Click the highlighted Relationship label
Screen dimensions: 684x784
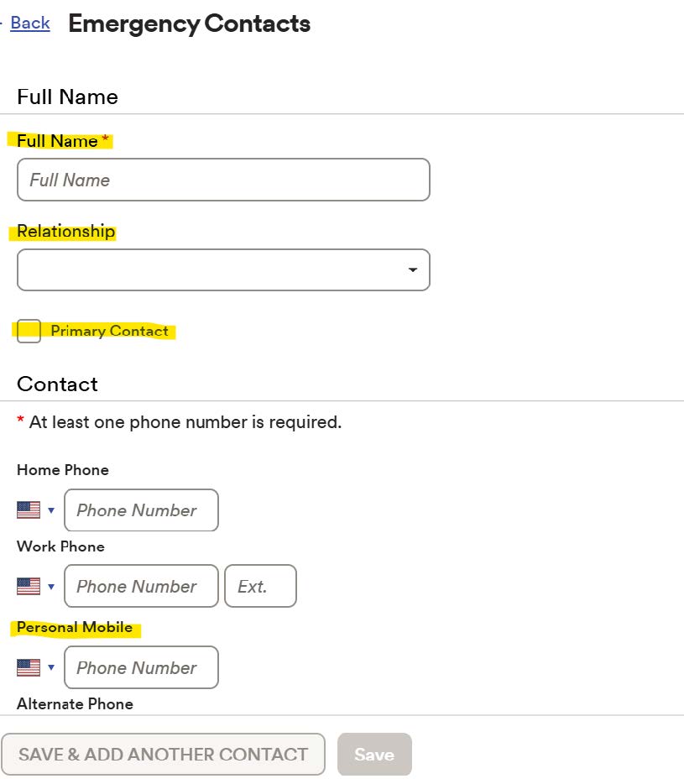[66, 232]
